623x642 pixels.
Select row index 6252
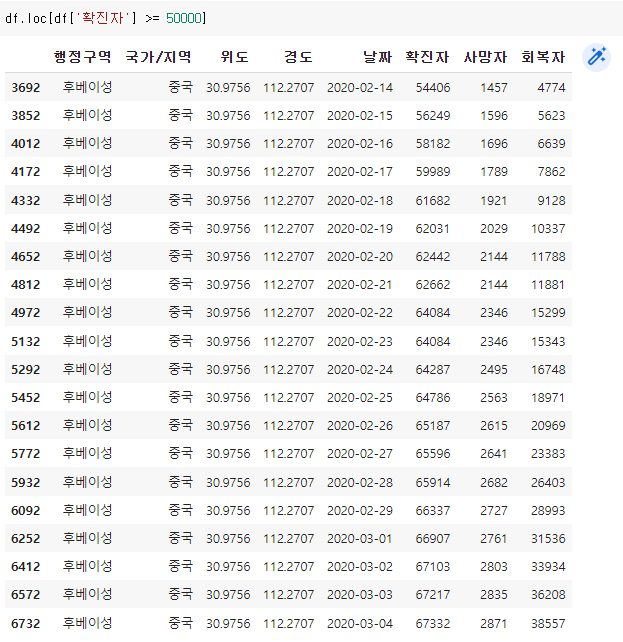26,539
